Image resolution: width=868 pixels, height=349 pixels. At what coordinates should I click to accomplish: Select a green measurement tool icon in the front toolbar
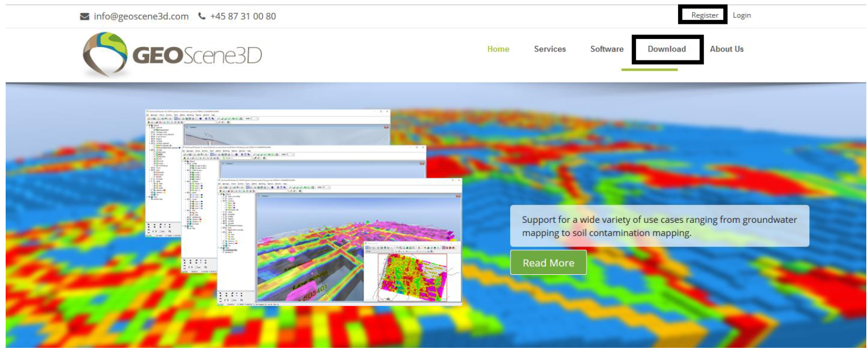click(294, 187)
